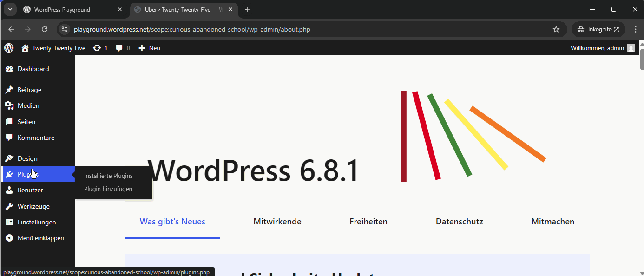Open the Was gibt's Neues tab
The height and width of the screenshot is (276, 644).
coord(172,222)
